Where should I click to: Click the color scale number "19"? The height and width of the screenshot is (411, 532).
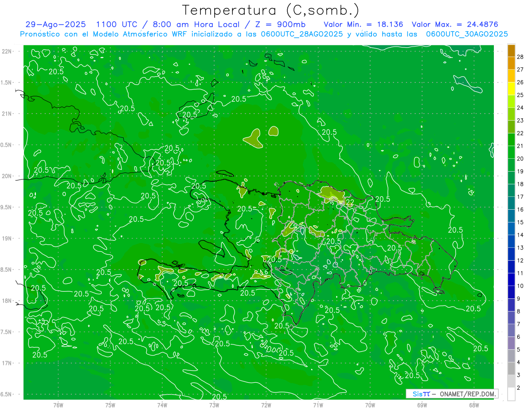click(520, 171)
